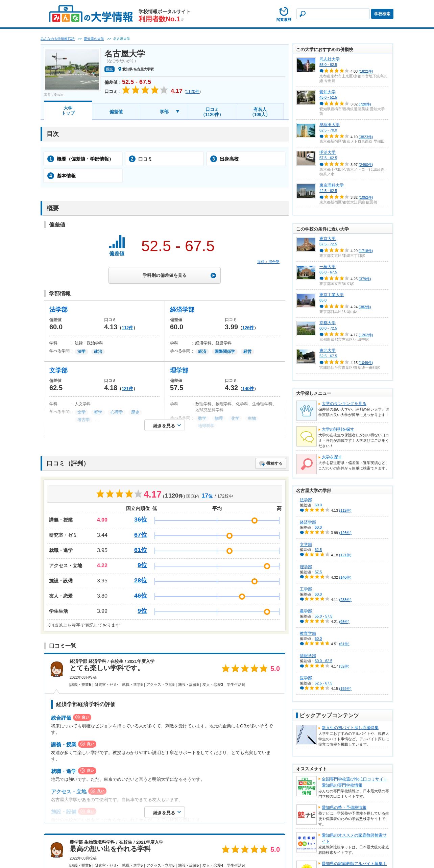Switch to the 偏差値 tab
Viewport: 434px width, 868px height.
click(116, 112)
